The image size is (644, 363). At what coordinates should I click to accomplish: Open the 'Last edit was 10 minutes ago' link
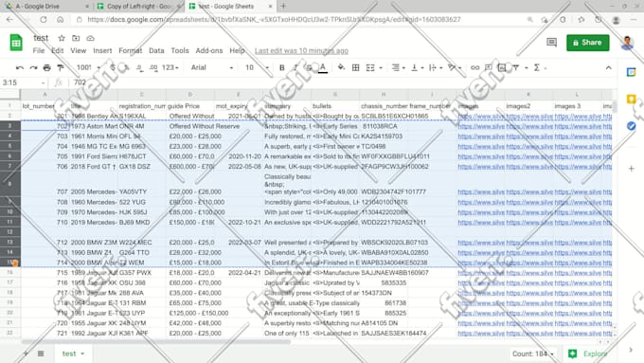coord(301,51)
